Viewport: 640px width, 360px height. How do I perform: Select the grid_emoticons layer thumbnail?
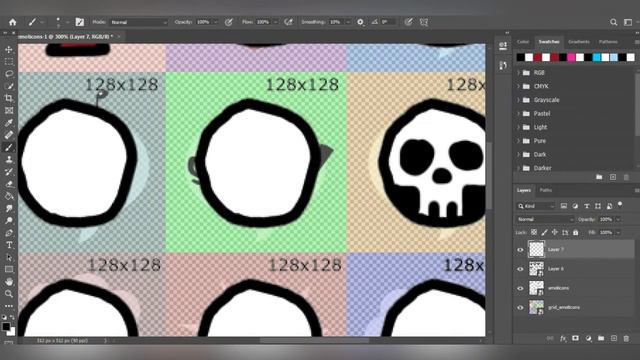[x=536, y=307]
